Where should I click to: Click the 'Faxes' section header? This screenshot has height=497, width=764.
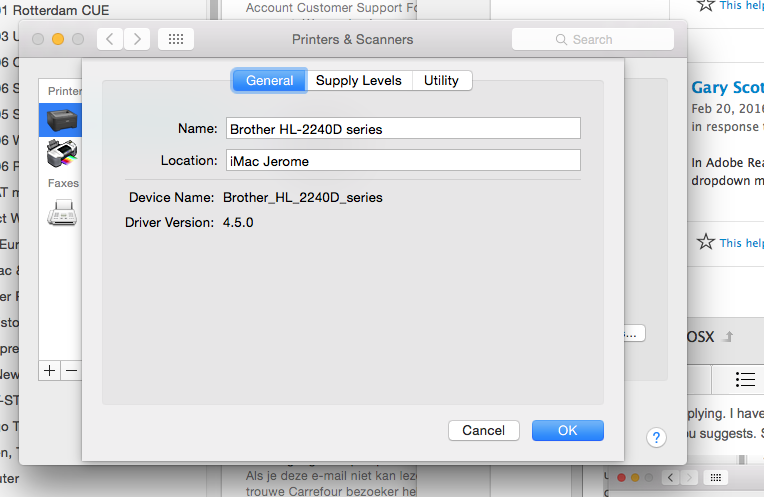63,183
